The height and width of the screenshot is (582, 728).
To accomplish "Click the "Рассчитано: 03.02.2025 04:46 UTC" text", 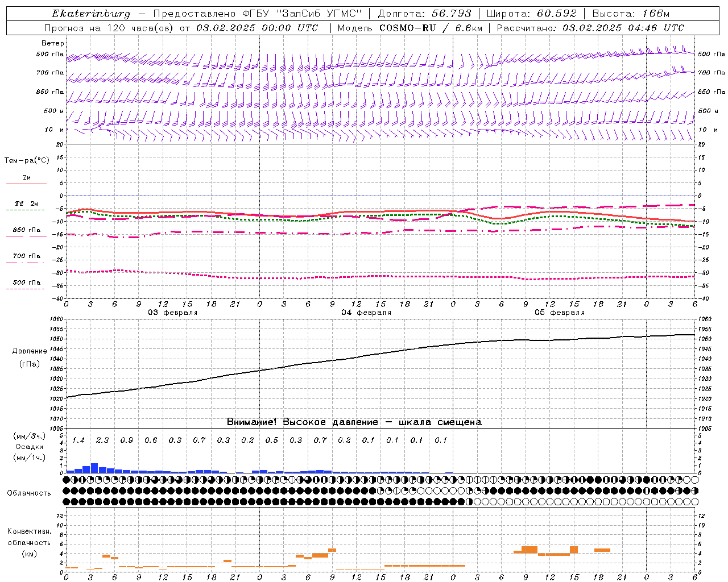I will 590,28.
